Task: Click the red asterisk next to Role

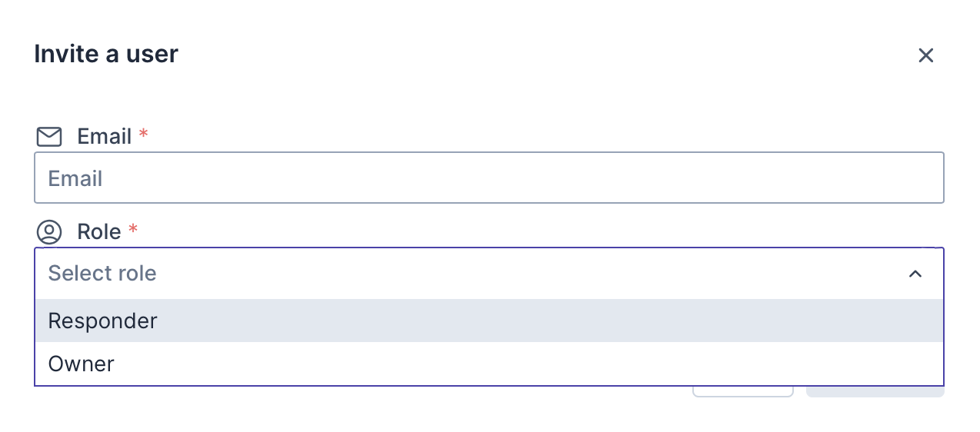Action: point(133,231)
